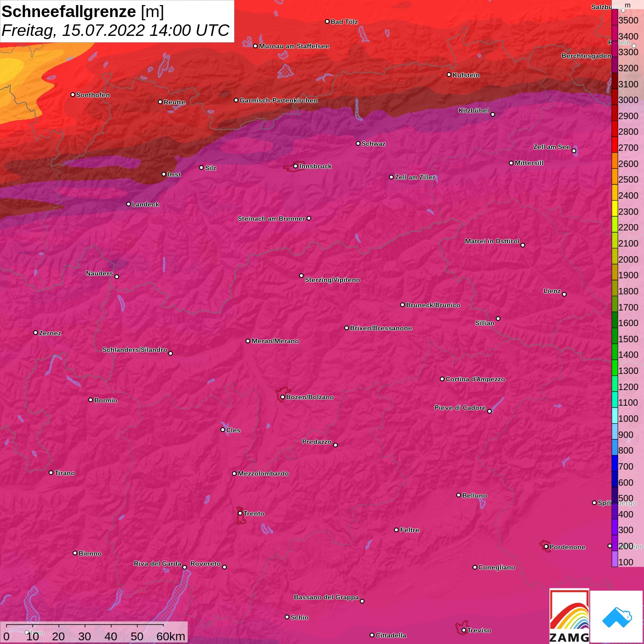644x644 pixels.
Task: Click the Kufstein location dot
Action: (449, 75)
